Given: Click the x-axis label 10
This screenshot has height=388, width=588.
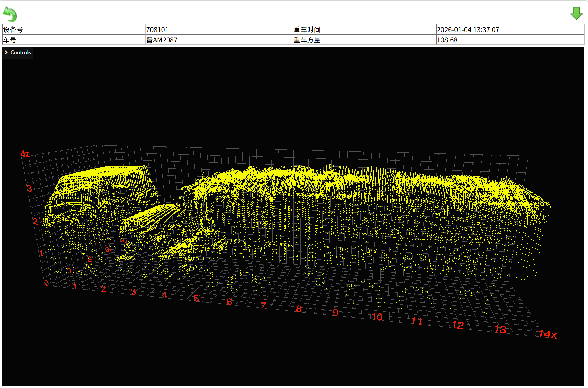Looking at the screenshot, I should click(x=377, y=317).
